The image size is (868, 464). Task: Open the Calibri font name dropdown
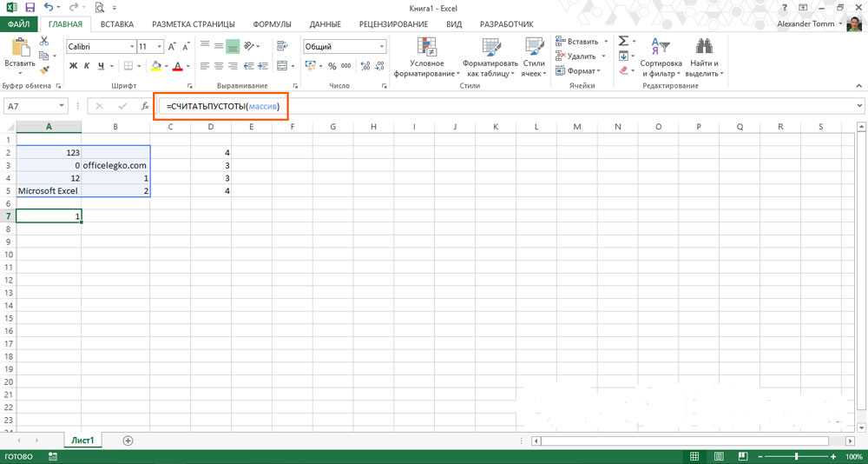(x=132, y=46)
